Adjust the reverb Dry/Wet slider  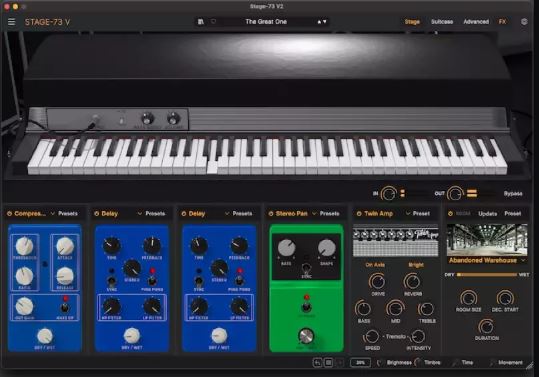[x=487, y=275]
